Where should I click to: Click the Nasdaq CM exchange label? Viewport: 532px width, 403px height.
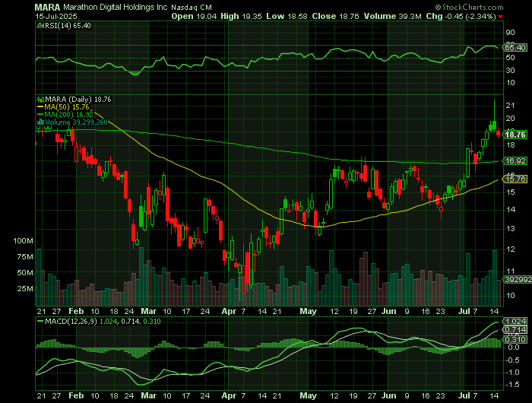(x=192, y=7)
